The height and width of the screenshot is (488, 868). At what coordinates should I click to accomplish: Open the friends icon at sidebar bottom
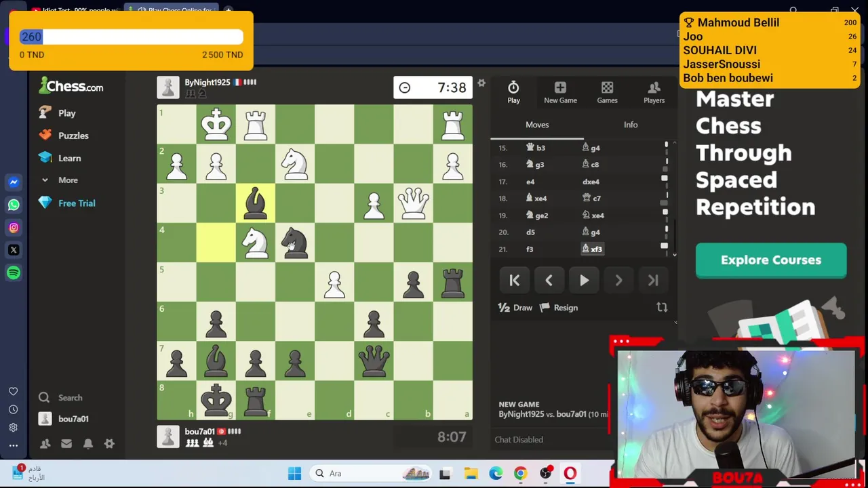45,444
